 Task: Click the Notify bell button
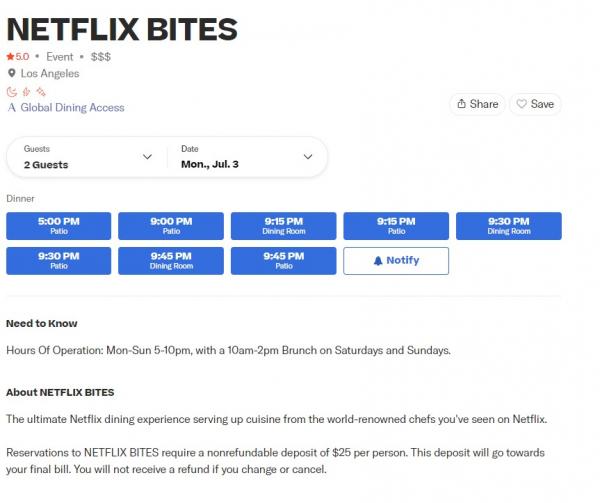pos(396,261)
